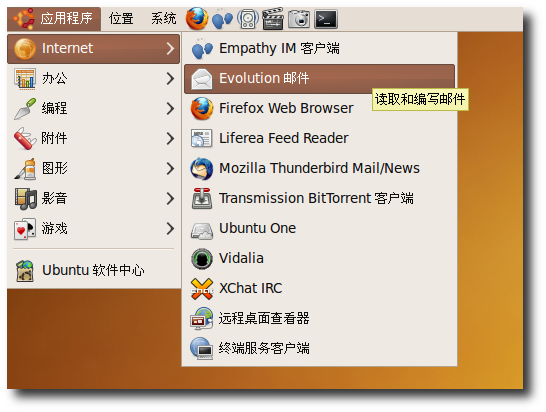The width and height of the screenshot is (546, 412).
Task: Select the 办公 category
Action: coord(93,79)
